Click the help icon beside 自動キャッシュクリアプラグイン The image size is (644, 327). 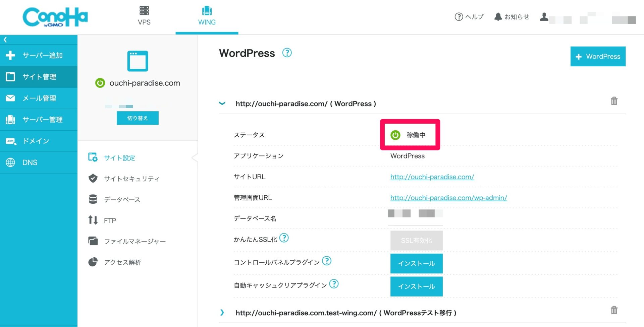(x=334, y=284)
